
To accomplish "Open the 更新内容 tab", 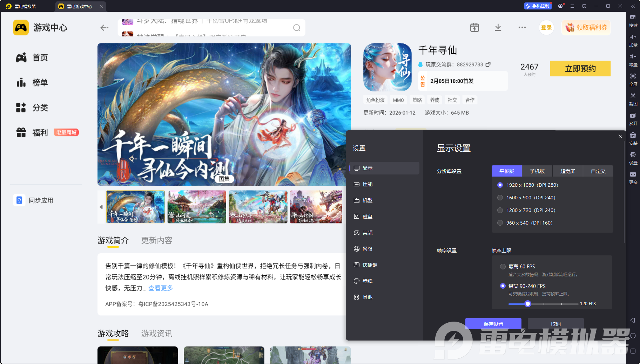I will [x=157, y=240].
